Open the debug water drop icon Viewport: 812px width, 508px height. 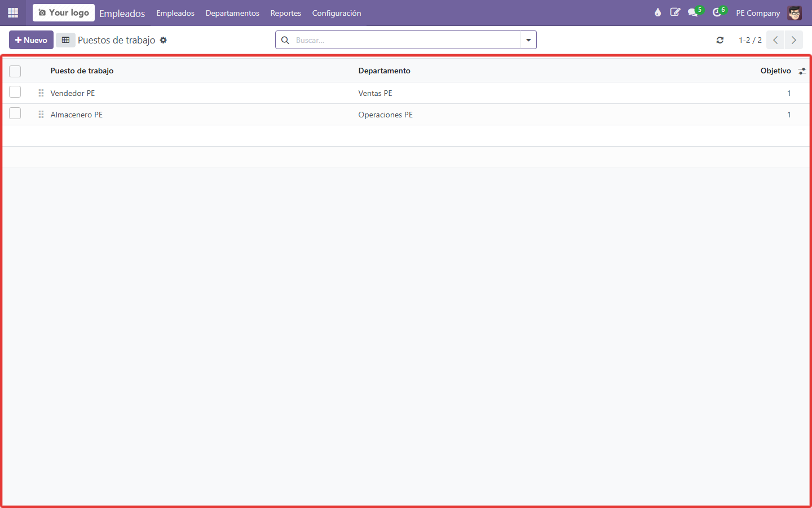(657, 12)
